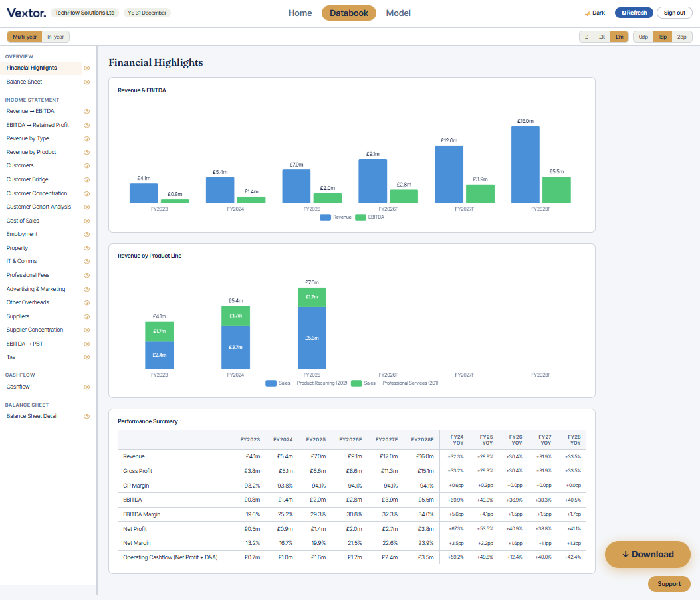
Task: Toggle eye icon for EBITDA → PBT
Action: [x=87, y=344]
